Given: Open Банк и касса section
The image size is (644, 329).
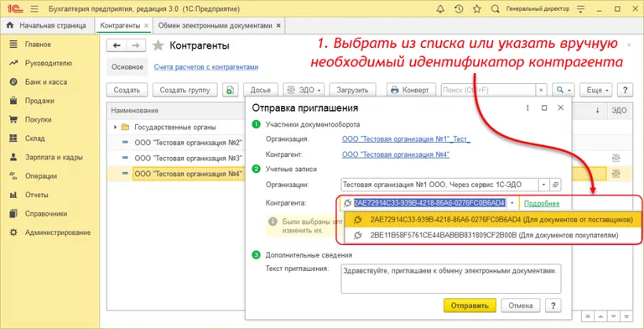Looking at the screenshot, I should pos(45,82).
